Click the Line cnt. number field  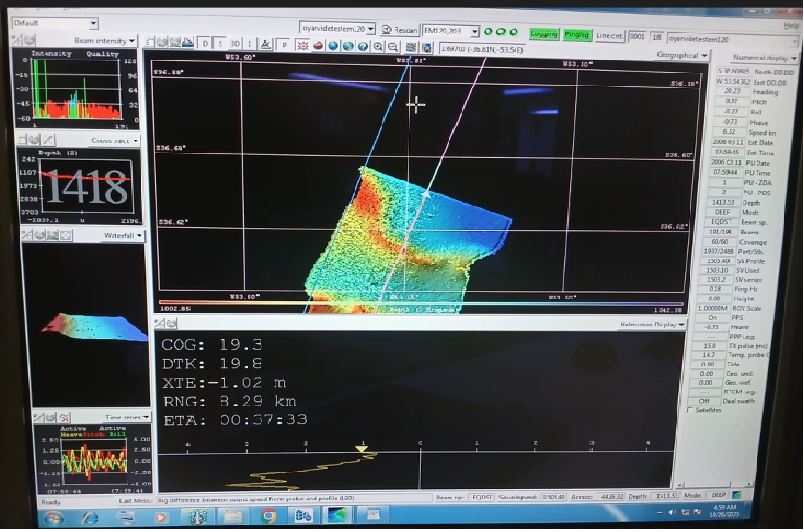click(x=636, y=35)
